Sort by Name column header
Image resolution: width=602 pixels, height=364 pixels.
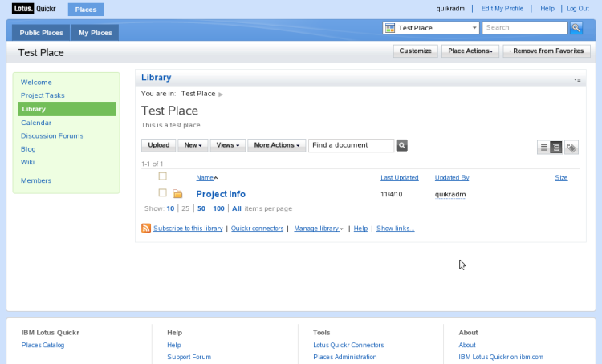[205, 177]
